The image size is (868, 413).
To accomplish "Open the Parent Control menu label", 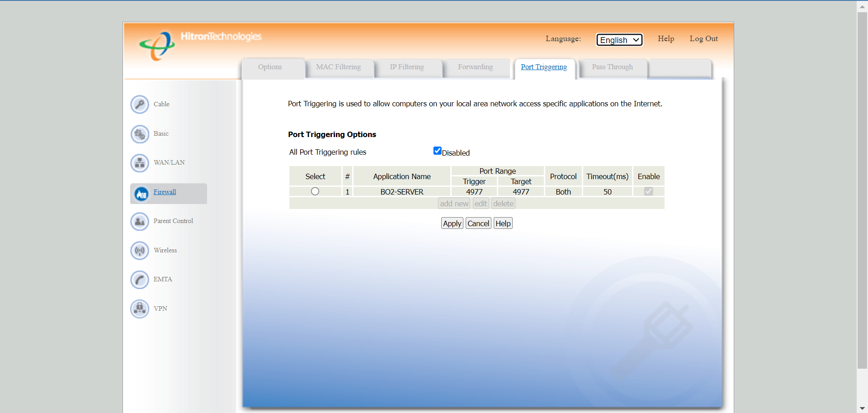I will click(173, 221).
